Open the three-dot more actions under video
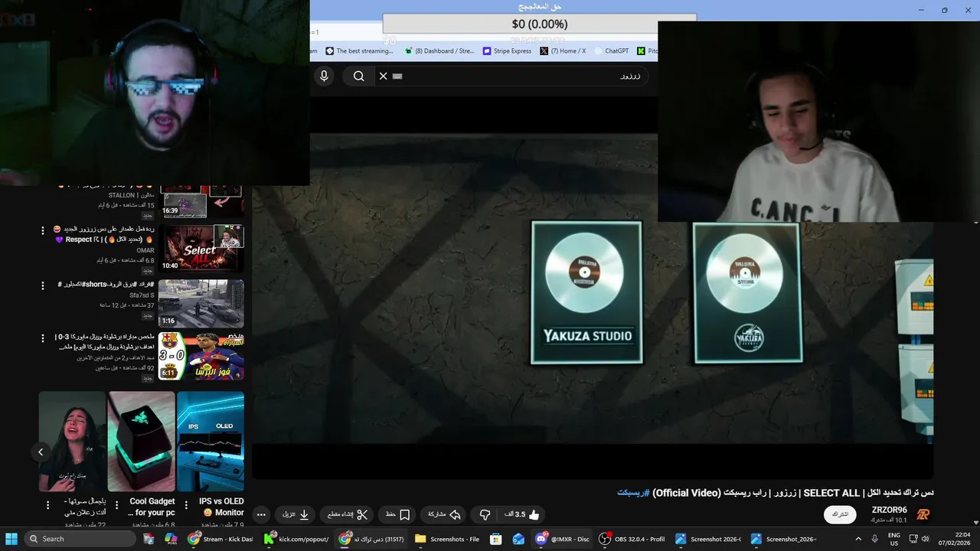This screenshot has width=980, height=551. 261,514
